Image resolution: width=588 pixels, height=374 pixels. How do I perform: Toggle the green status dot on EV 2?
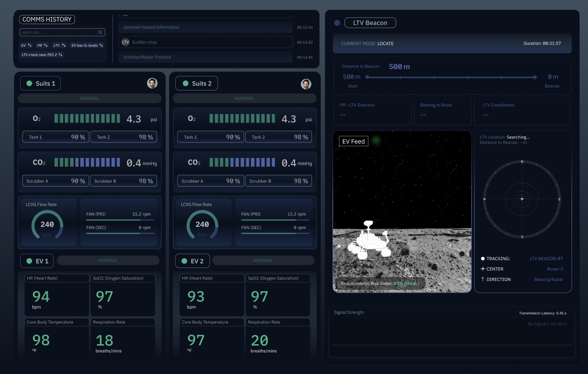[184, 261]
